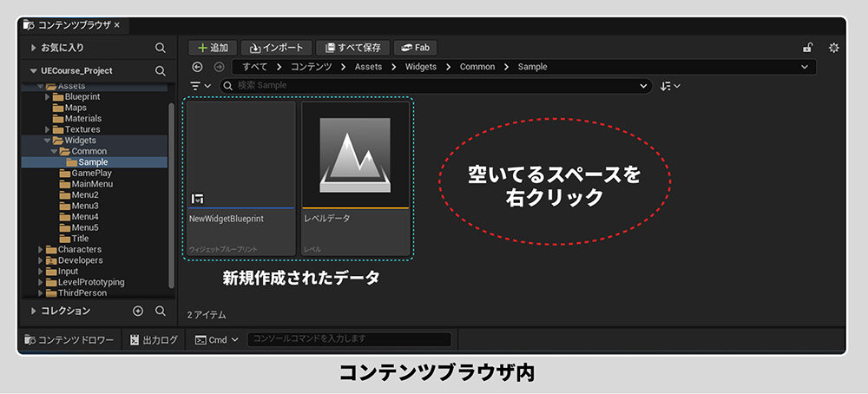Search the UECourse_Project tree using magnifier icon

tap(160, 70)
